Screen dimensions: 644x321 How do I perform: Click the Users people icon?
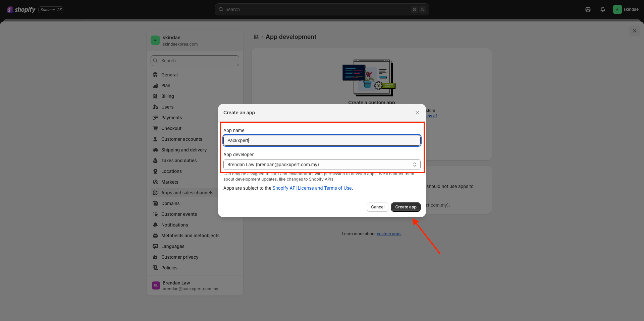[155, 107]
